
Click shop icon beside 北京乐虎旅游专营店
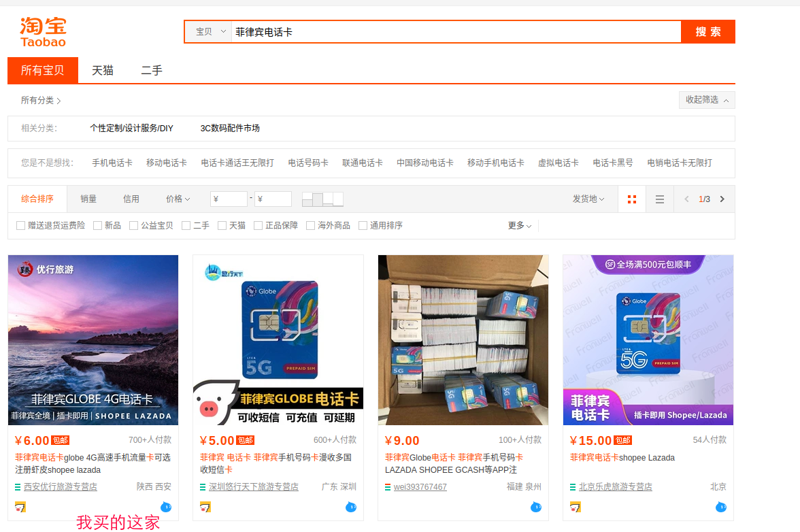[573, 487]
